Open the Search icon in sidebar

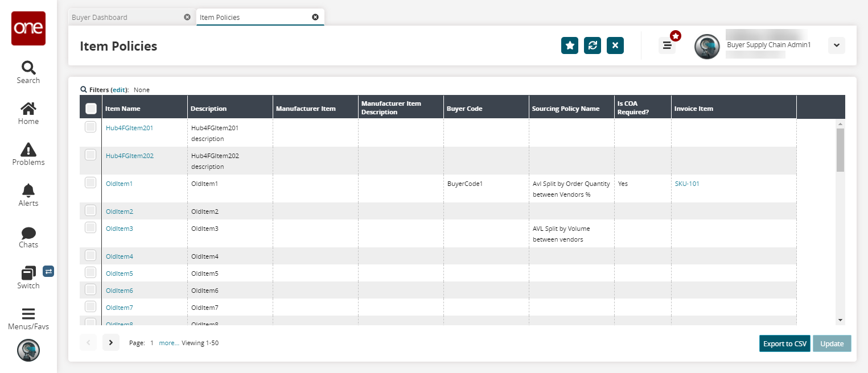tap(28, 68)
